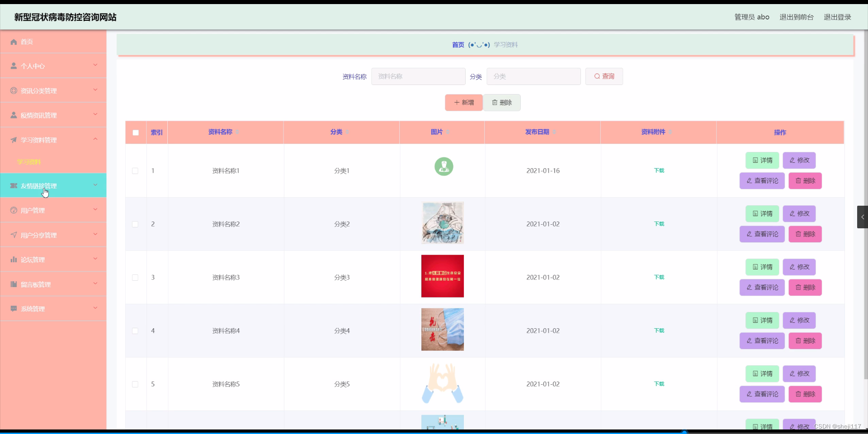
Task: Click the chat icon of 系统管理
Action: click(x=14, y=309)
